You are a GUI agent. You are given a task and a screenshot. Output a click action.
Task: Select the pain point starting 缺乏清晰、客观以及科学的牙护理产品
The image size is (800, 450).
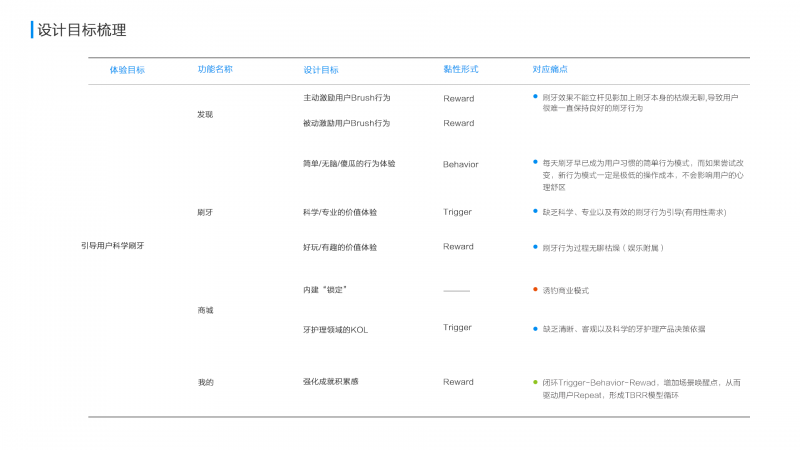tap(623, 330)
